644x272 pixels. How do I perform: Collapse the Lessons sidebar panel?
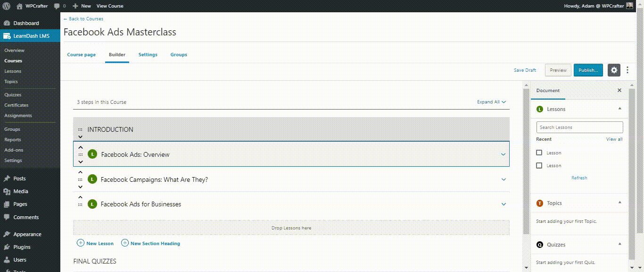(x=620, y=109)
